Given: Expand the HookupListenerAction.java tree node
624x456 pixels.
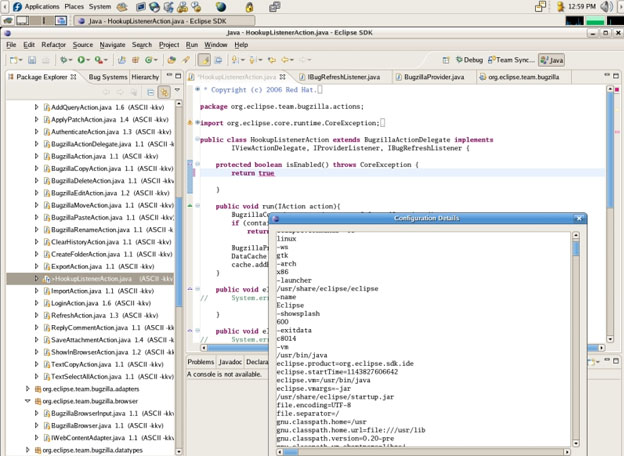Looking at the screenshot, I should [36, 279].
